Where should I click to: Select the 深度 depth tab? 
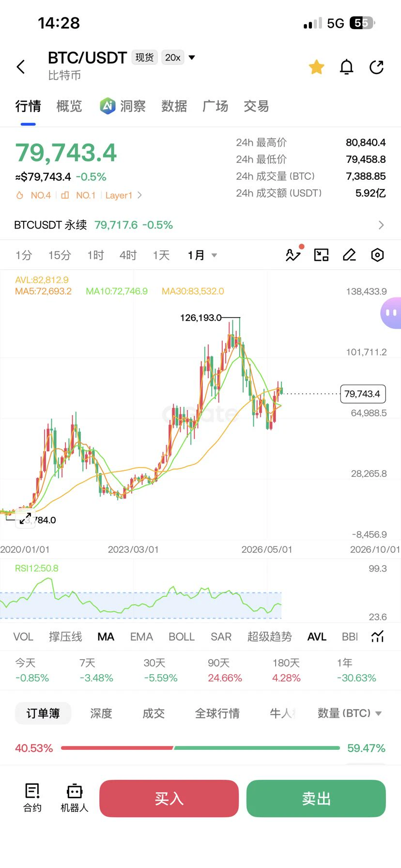tap(101, 713)
